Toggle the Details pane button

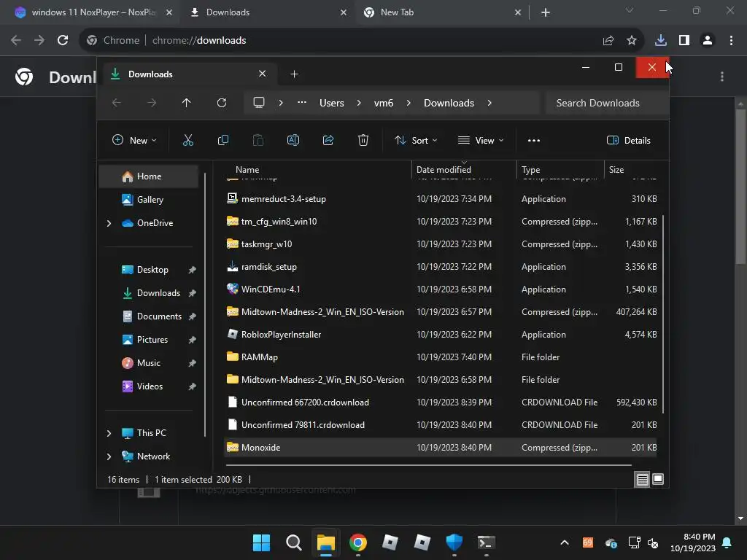click(628, 140)
